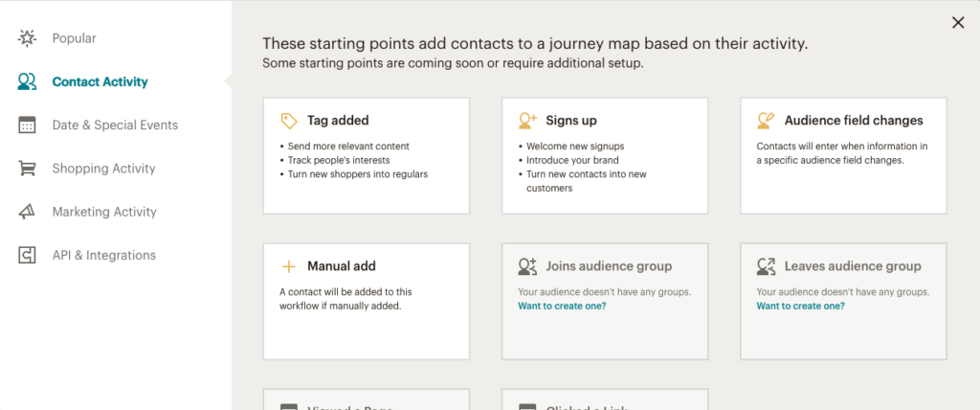
Task: Open the Popular category tab
Action: [x=75, y=38]
